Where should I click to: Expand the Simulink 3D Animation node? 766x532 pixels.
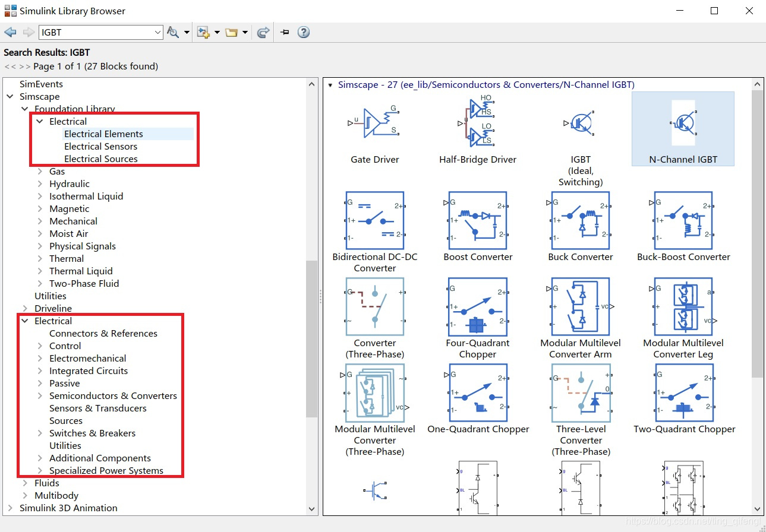tap(10, 508)
